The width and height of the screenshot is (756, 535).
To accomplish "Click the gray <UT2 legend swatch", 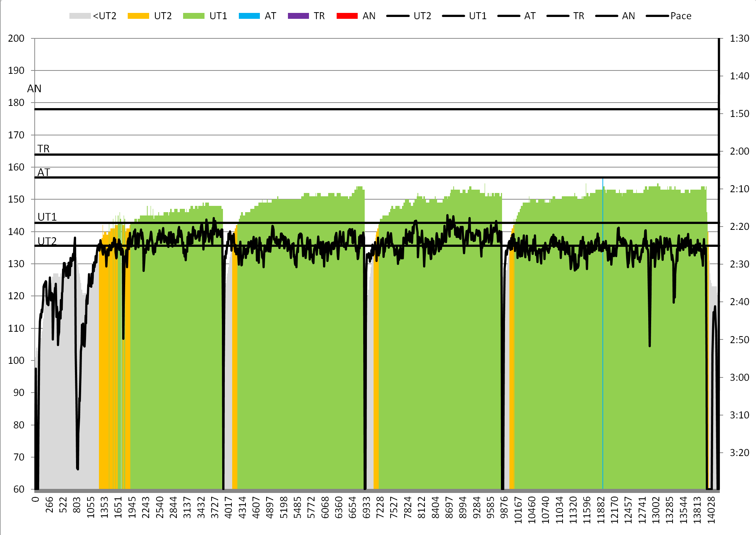I will coord(80,16).
